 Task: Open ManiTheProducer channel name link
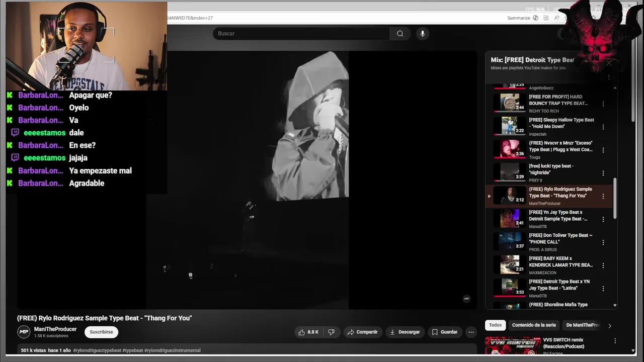(55, 329)
